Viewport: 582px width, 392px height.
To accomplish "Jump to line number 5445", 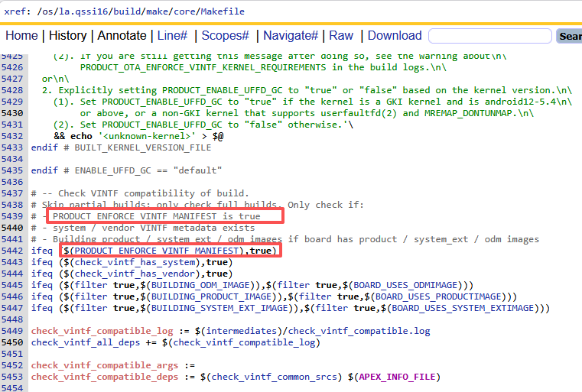I will [x=12, y=285].
